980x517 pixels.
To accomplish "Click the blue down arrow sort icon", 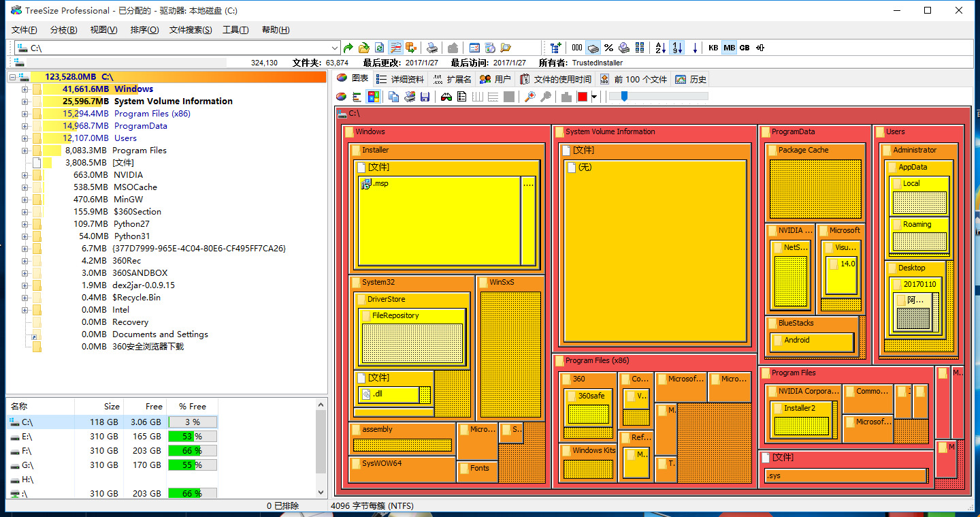I will tap(695, 48).
